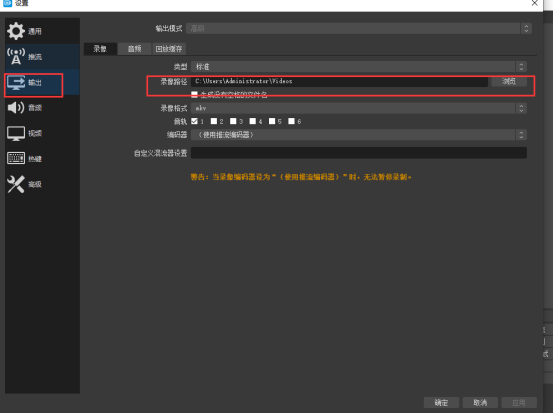Viewport: 554px width, 414px height.
Task: Focus the custom muxer settings field
Action: point(359,153)
